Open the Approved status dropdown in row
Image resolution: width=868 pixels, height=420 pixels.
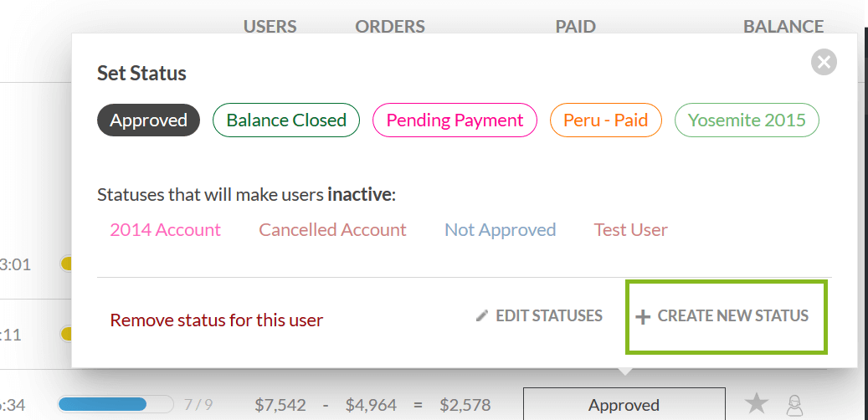pyautogui.click(x=624, y=405)
